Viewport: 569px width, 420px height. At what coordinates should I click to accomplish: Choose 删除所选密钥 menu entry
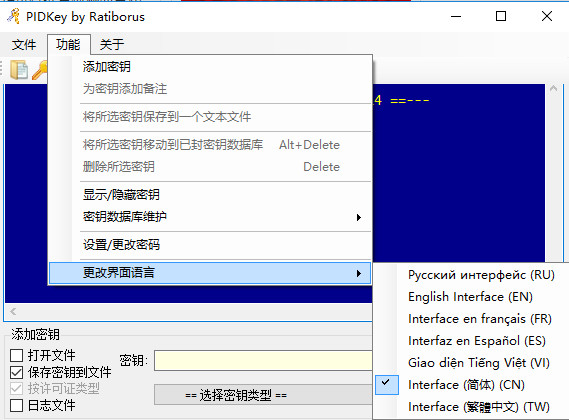click(x=210, y=167)
